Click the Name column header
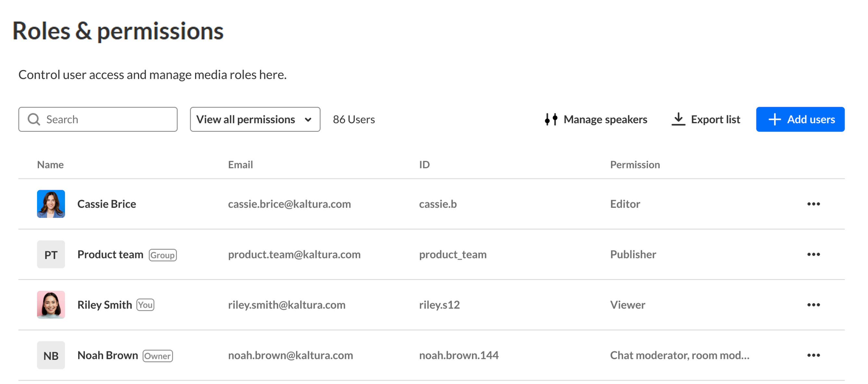Viewport: 868px width, 384px height. tap(50, 164)
